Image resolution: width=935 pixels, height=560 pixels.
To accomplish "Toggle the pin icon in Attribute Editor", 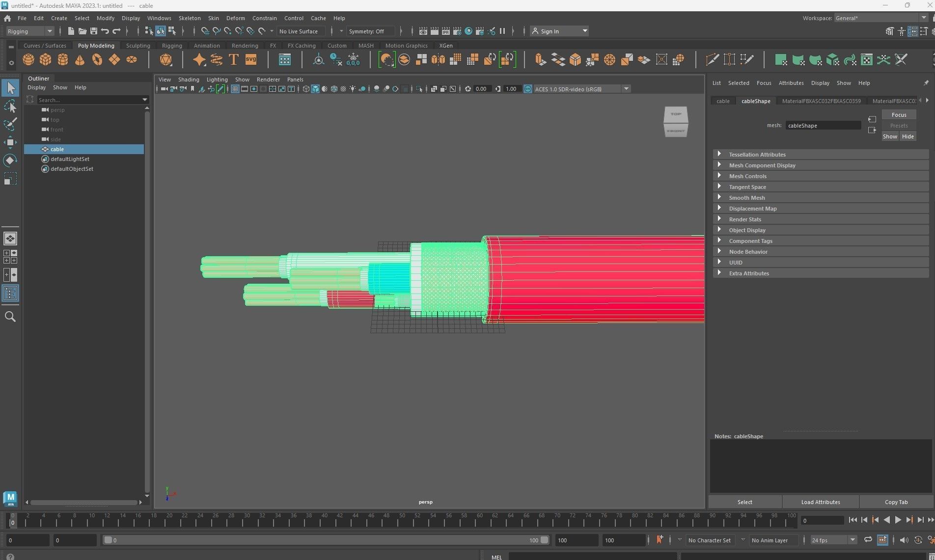I will tap(926, 82).
